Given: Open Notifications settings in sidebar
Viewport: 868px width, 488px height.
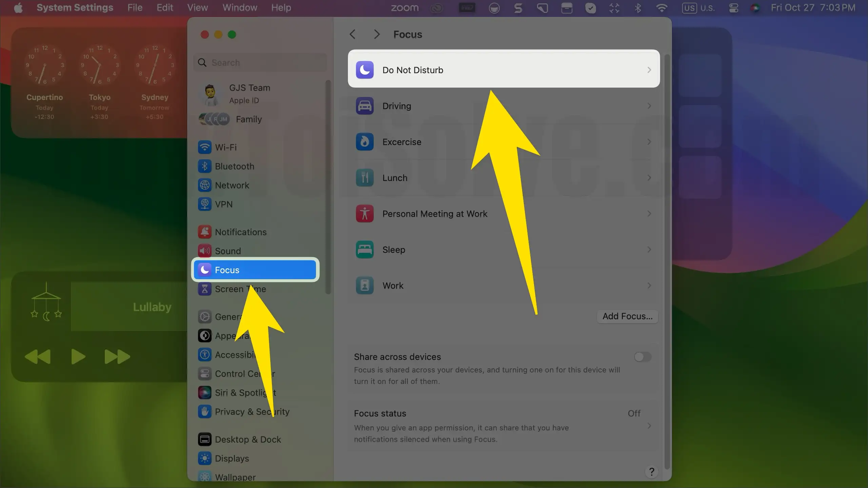Looking at the screenshot, I should tap(255, 232).
